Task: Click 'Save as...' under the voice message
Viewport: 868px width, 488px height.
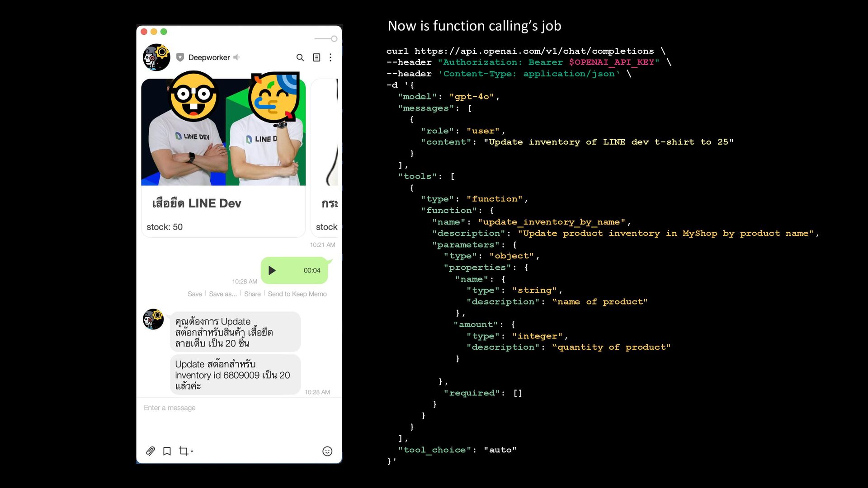Action: click(223, 294)
